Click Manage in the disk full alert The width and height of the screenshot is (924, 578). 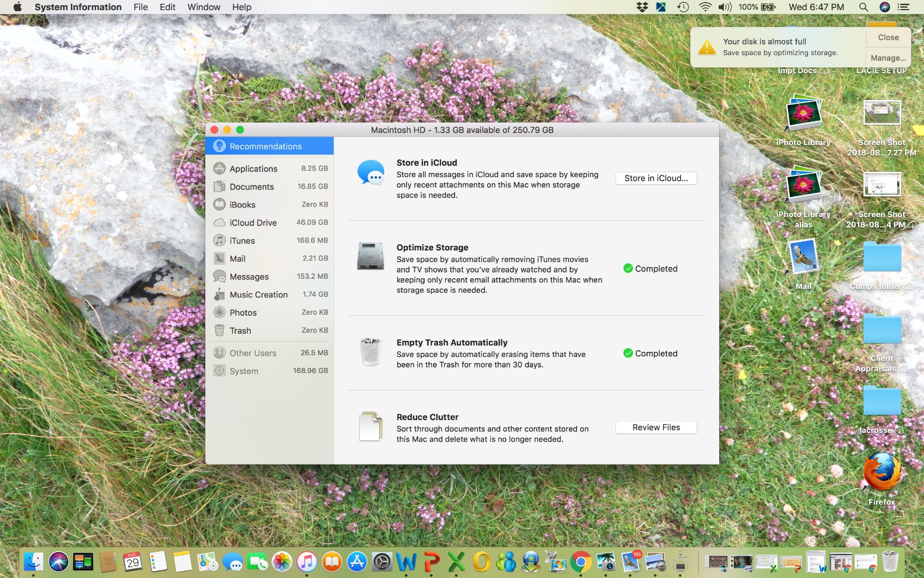(887, 57)
